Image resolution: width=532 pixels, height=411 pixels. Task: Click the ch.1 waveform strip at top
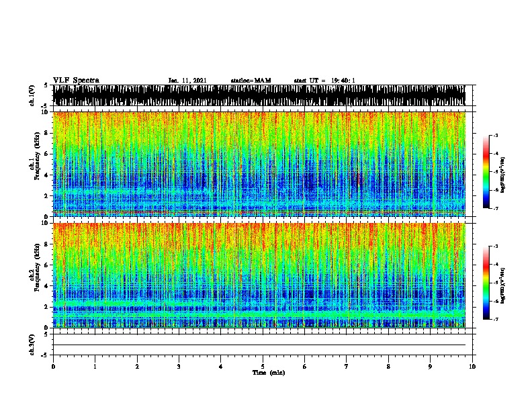[259, 95]
